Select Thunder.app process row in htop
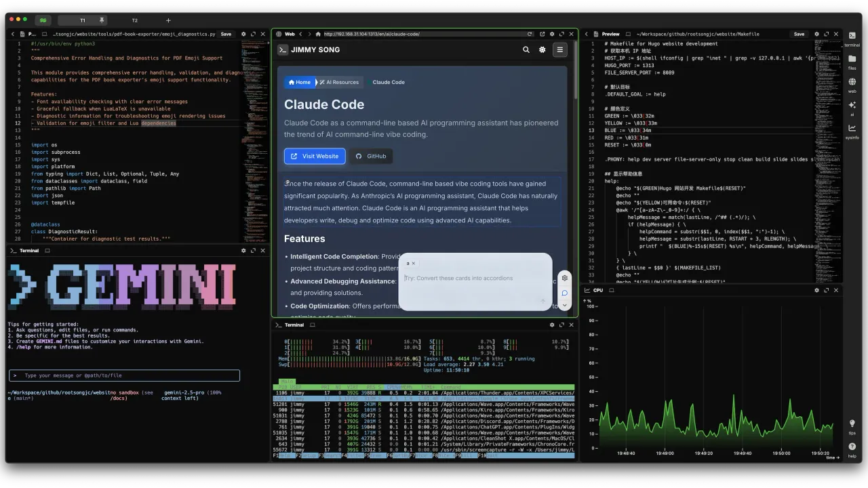 (x=424, y=393)
